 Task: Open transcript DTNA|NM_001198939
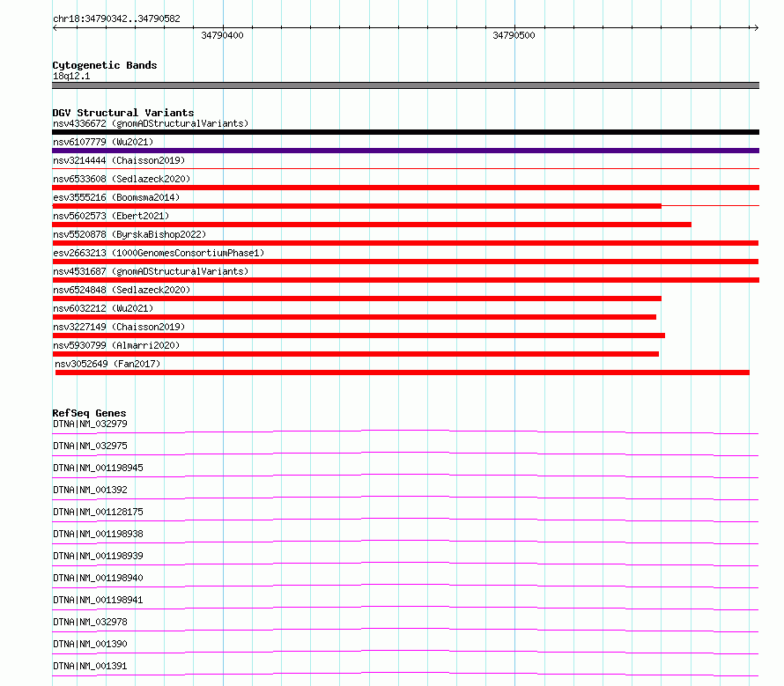coord(98,556)
